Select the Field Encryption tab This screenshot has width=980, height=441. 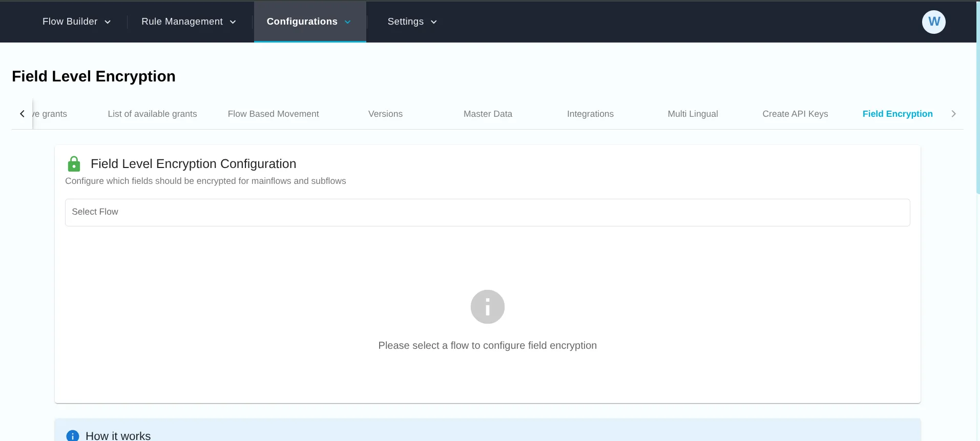point(898,114)
